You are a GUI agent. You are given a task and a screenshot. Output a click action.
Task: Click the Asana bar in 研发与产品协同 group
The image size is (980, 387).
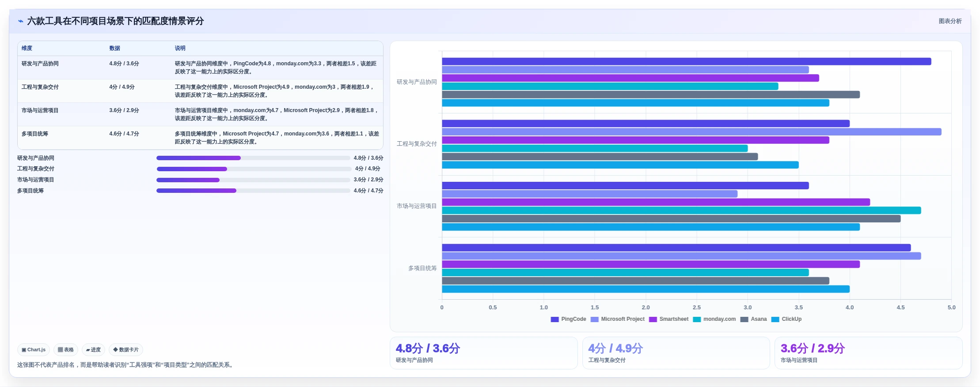[x=651, y=94]
